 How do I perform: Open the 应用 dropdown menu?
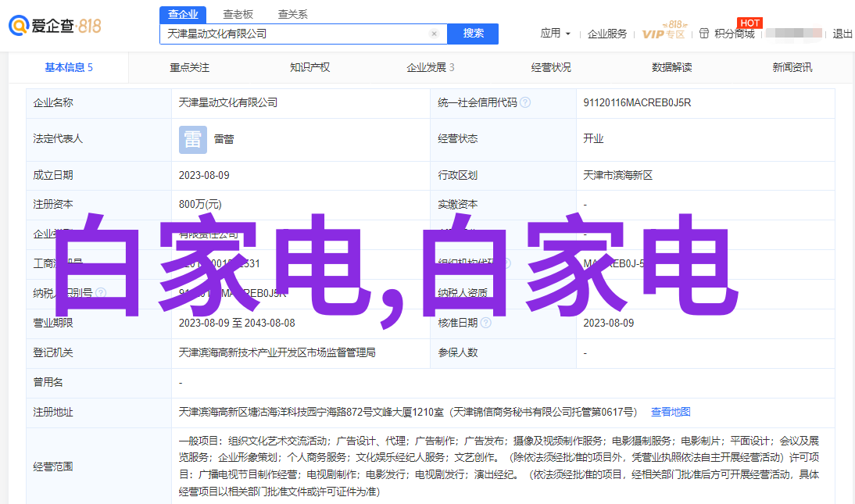tap(555, 34)
